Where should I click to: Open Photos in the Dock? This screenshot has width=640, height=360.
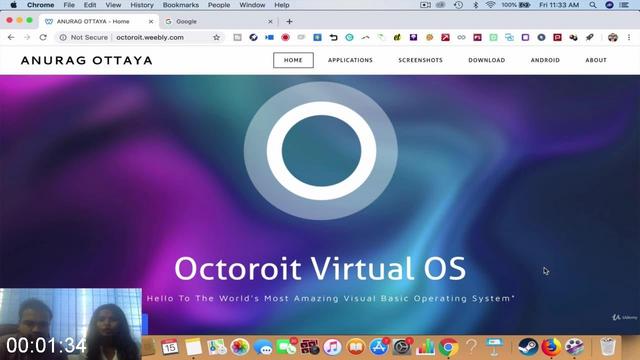(x=240, y=347)
